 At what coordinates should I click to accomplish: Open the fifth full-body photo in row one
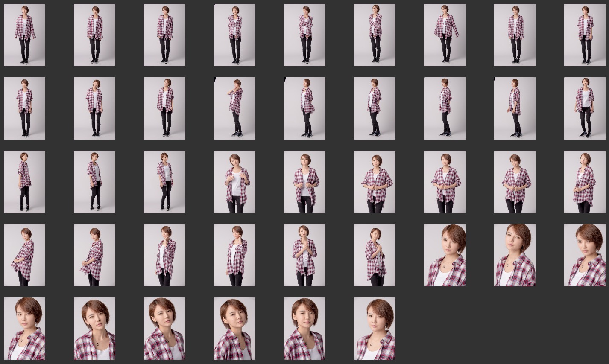click(304, 35)
